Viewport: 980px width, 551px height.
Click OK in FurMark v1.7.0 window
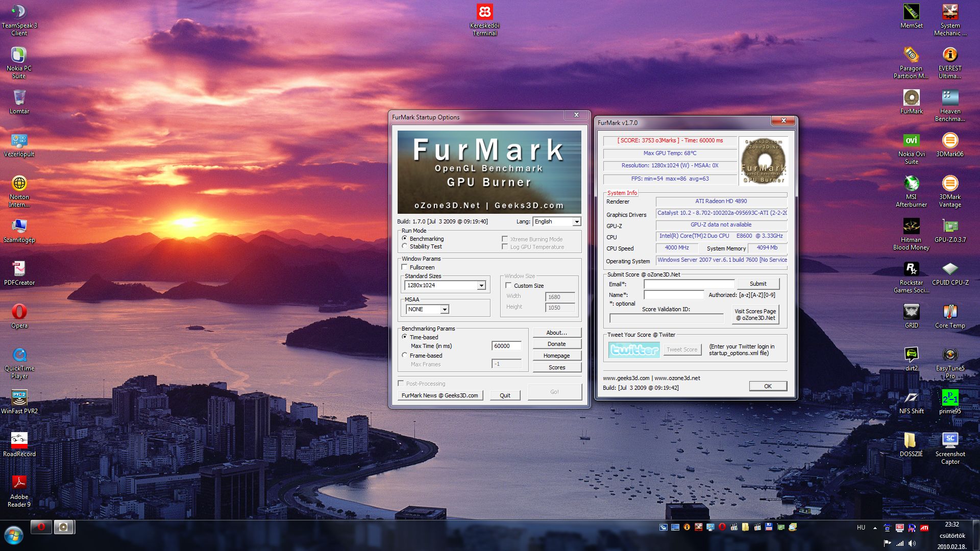click(x=768, y=386)
